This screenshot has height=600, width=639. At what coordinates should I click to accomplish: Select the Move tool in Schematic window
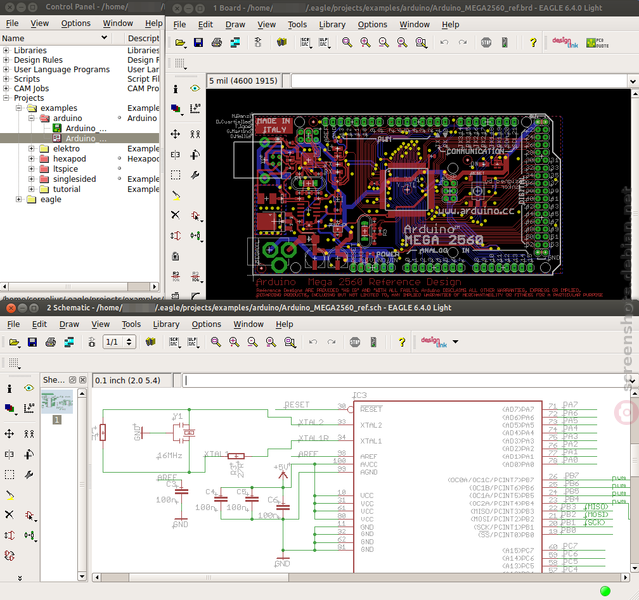(x=9, y=434)
